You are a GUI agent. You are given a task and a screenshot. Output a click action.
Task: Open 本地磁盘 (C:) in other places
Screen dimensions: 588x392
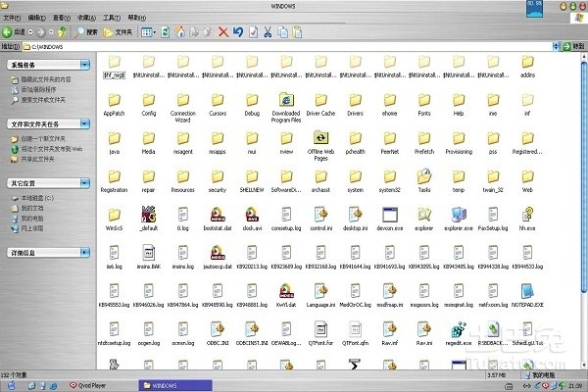(x=37, y=198)
